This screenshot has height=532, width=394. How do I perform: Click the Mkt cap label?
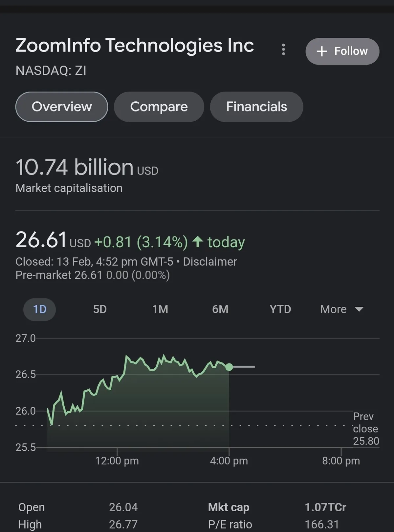[229, 507]
